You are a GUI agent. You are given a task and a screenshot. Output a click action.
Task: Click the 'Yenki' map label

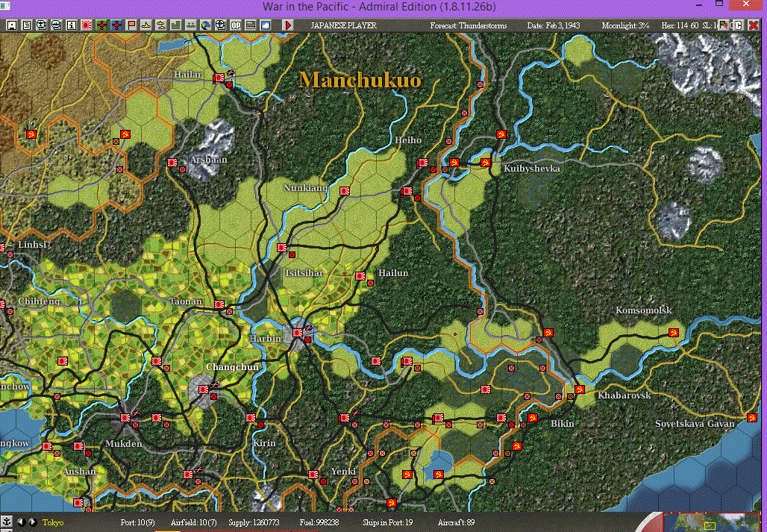click(x=343, y=472)
